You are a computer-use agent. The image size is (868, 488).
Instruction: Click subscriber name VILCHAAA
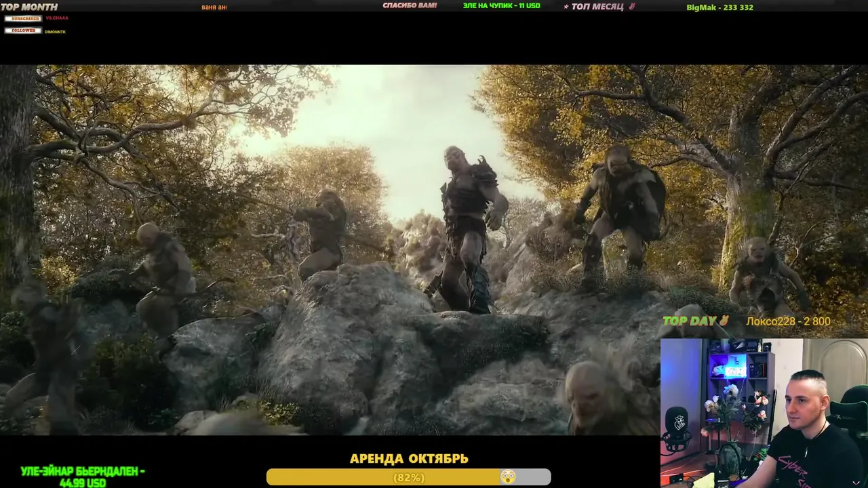57,18
